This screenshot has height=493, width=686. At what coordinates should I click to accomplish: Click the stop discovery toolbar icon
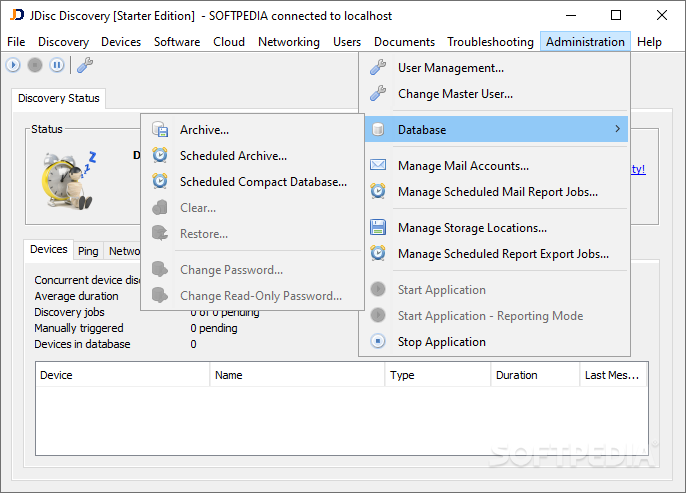point(35,65)
